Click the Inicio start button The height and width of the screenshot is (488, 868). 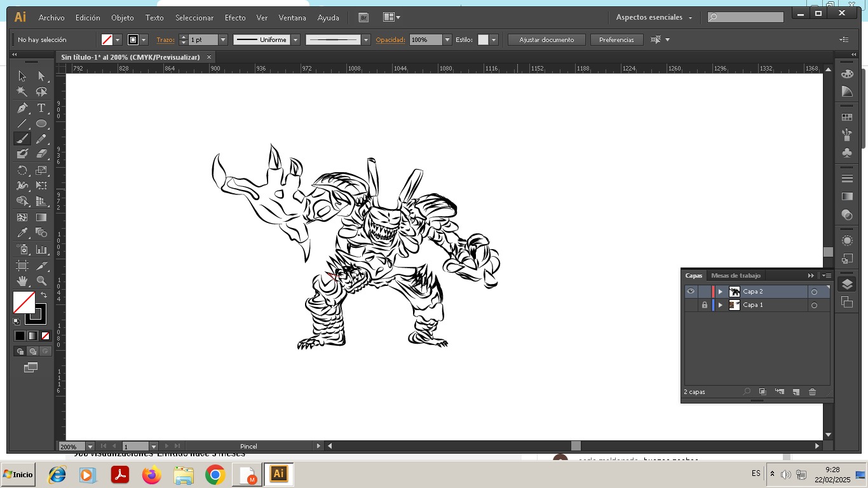coord(18,475)
